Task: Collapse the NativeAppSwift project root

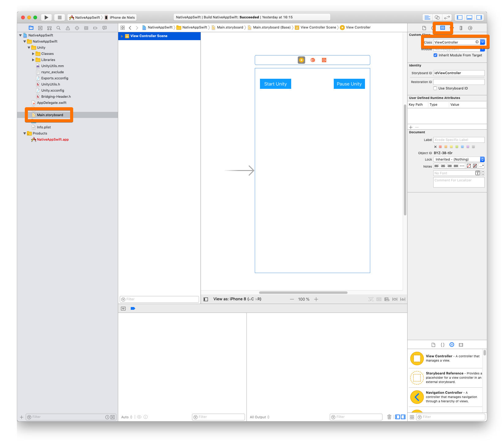Action: [x=21, y=35]
